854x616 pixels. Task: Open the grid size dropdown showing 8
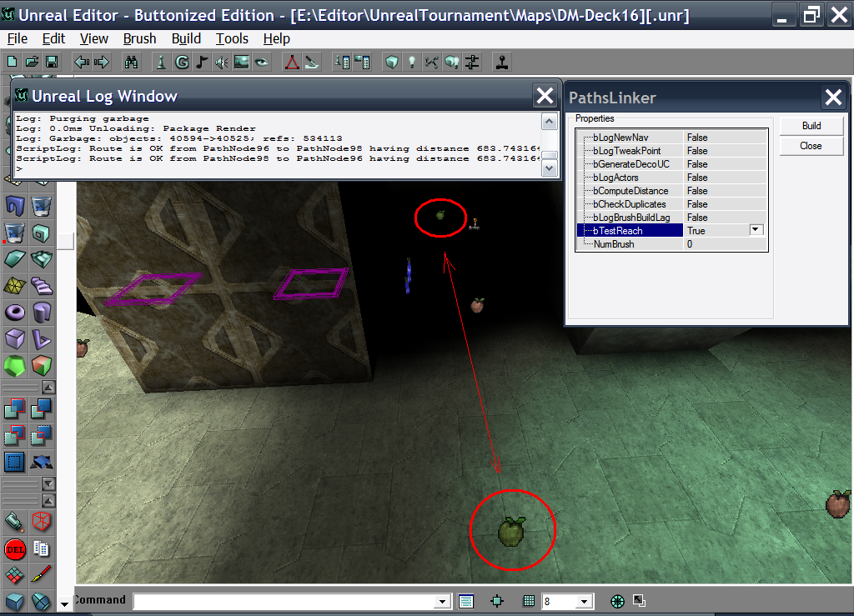click(584, 601)
